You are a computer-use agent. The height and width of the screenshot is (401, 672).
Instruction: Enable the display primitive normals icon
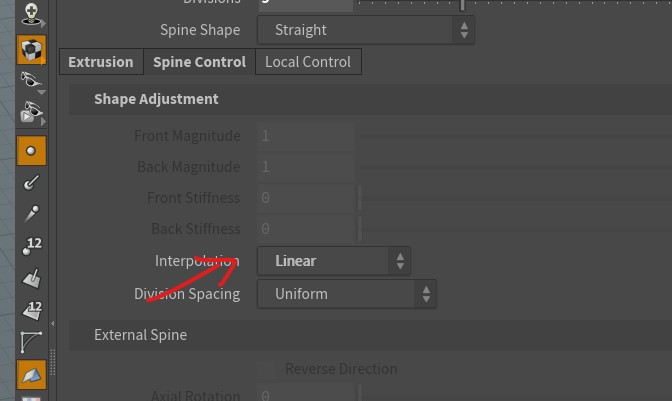[31, 278]
